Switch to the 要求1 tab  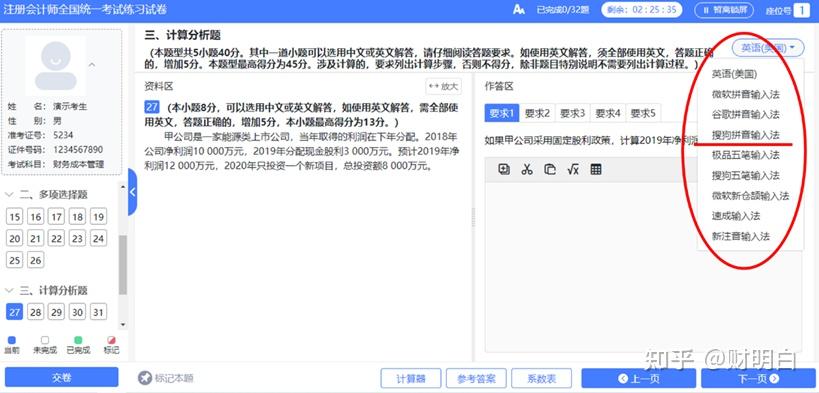tap(501, 113)
